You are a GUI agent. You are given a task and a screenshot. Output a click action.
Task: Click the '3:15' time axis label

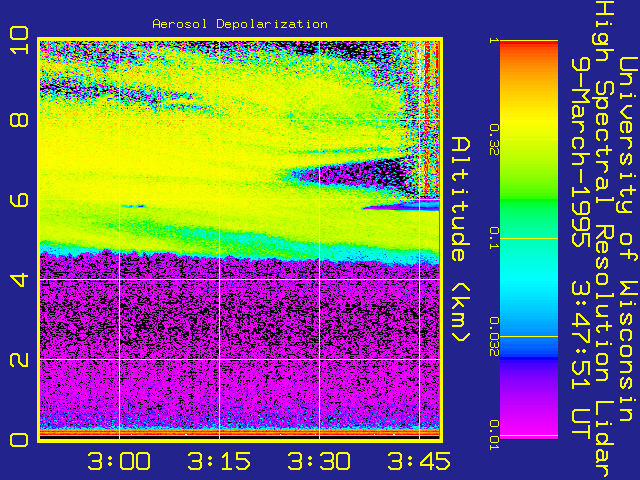tap(219, 461)
